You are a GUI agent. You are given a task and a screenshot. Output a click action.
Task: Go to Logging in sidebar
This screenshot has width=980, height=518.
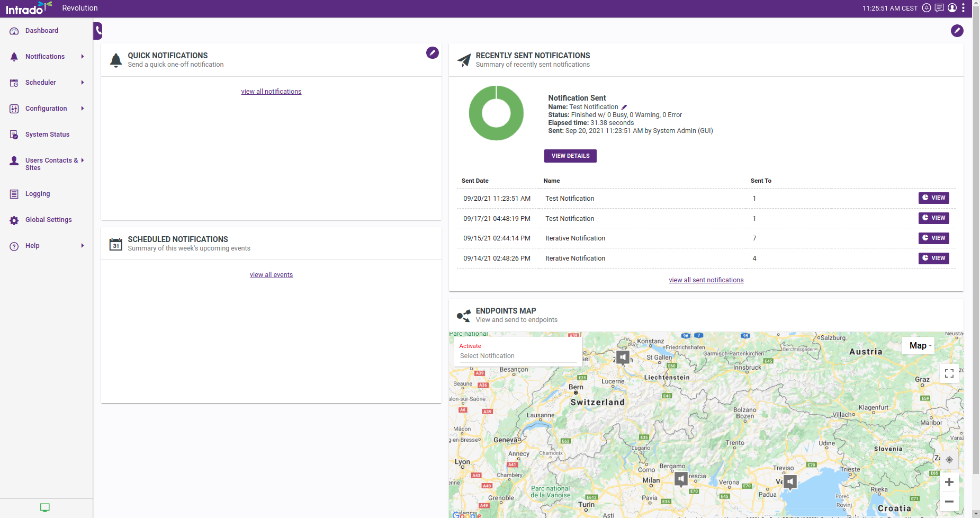[38, 194]
